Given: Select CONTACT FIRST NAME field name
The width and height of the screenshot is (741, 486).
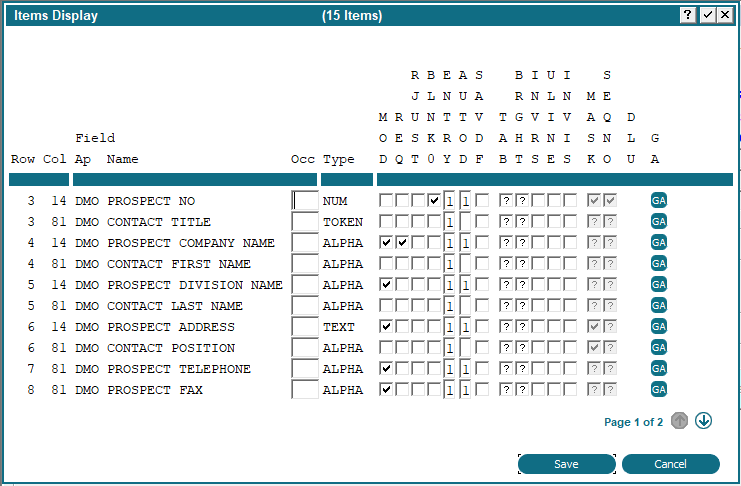Looking at the screenshot, I should point(179,264).
